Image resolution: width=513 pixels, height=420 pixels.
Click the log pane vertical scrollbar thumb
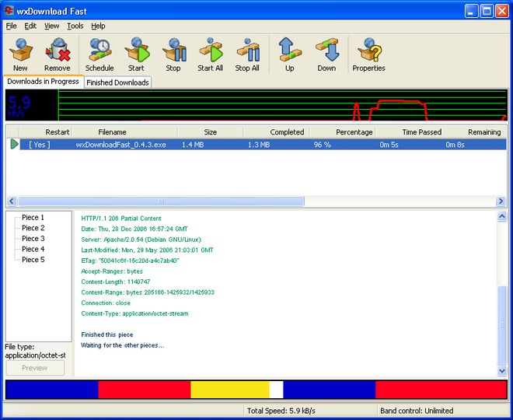point(502,325)
